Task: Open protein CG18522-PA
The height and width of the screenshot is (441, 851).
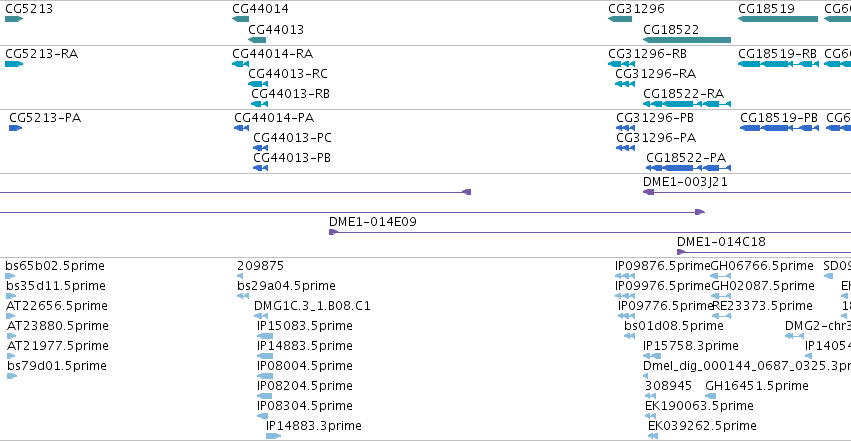Action: coord(686,158)
